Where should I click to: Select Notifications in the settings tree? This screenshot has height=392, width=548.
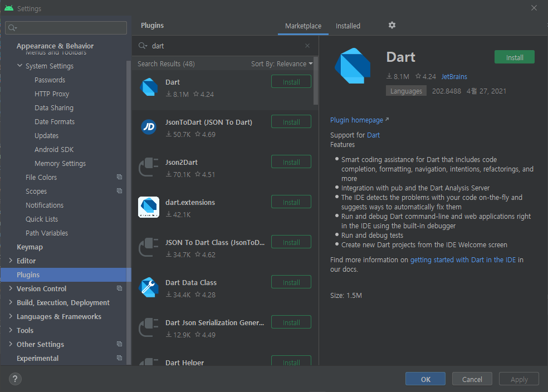pos(45,205)
